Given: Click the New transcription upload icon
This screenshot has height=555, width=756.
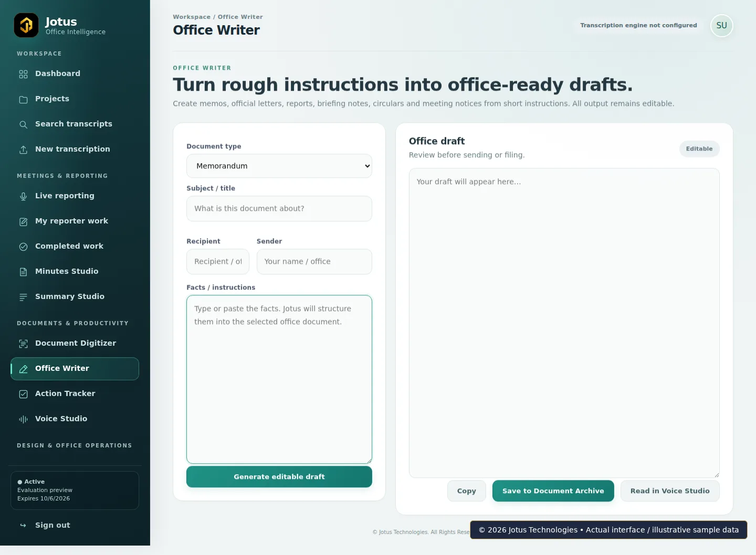Looking at the screenshot, I should pyautogui.click(x=23, y=150).
